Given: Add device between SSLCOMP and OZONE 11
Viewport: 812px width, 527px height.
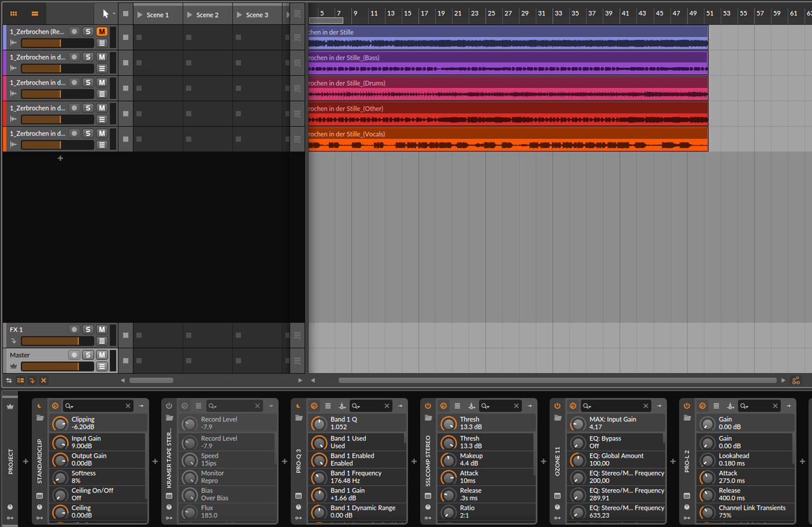Looking at the screenshot, I should [x=543, y=461].
